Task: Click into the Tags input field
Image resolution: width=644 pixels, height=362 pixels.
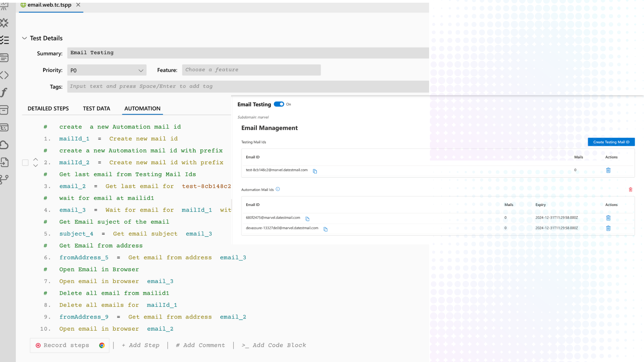Action: (248, 86)
